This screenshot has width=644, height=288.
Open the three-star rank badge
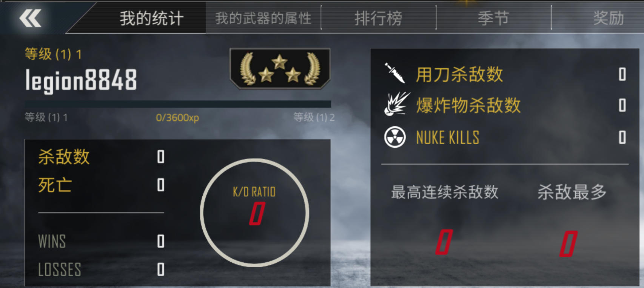point(280,69)
